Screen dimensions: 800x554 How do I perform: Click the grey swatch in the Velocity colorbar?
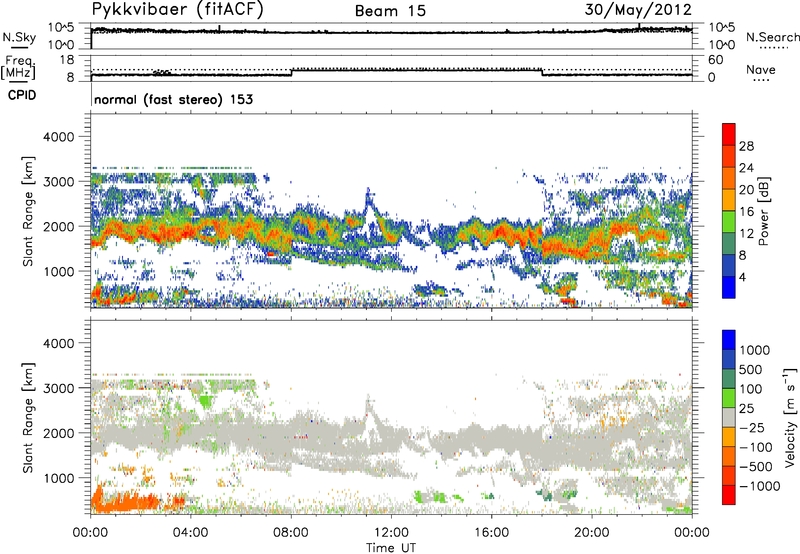click(729, 418)
